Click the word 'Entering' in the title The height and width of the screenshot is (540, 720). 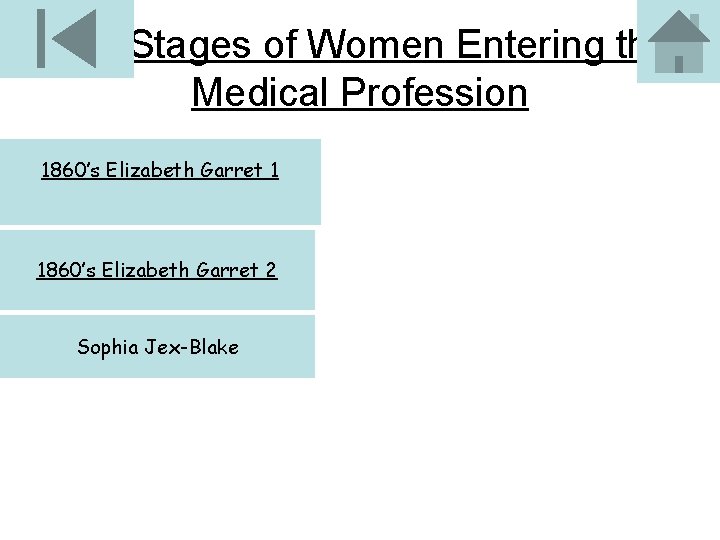click(527, 45)
